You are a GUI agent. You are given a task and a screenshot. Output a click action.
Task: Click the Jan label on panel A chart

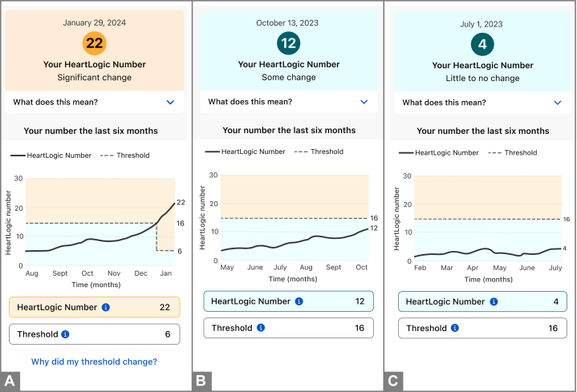166,273
